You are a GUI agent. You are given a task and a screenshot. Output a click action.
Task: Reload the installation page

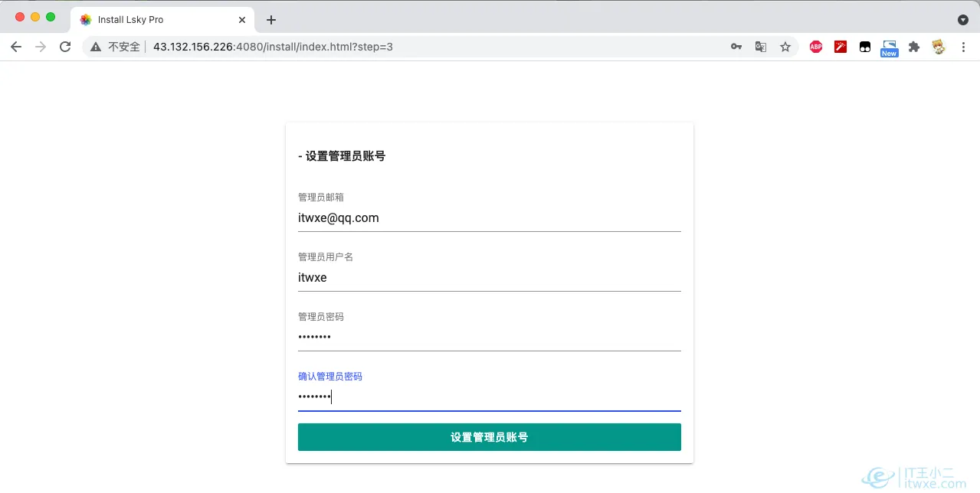pyautogui.click(x=64, y=47)
